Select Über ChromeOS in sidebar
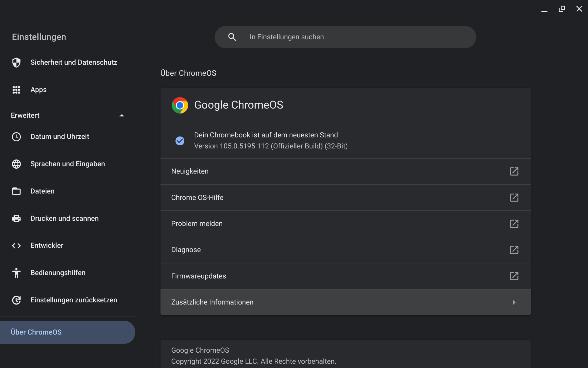The image size is (588, 368). 36,332
